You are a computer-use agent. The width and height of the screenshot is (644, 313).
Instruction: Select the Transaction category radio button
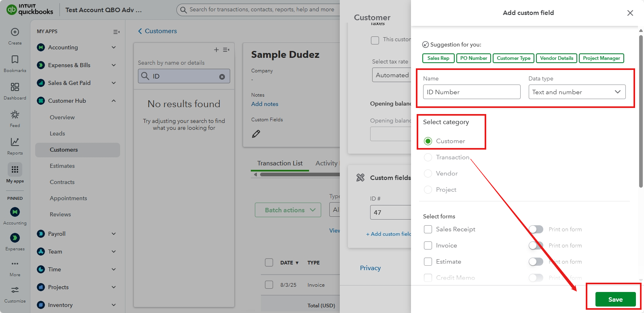[x=428, y=157]
